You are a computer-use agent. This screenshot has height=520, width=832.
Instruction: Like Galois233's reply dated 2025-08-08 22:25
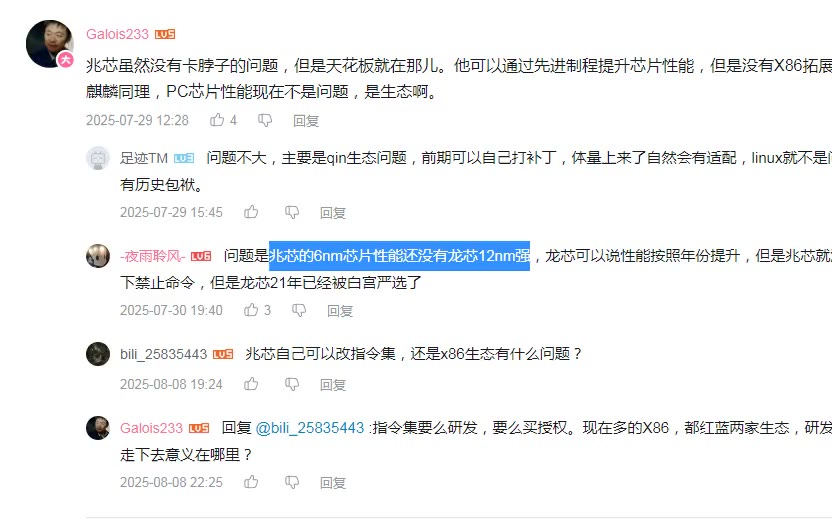point(251,482)
